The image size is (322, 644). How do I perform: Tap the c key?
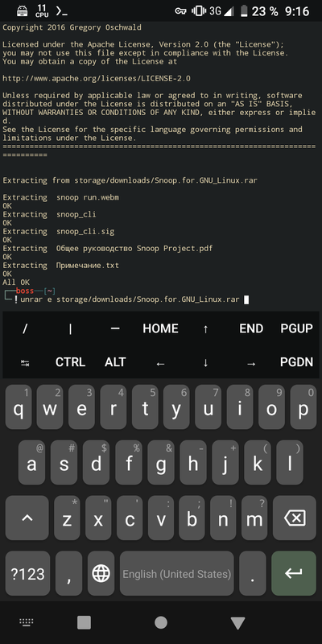(x=130, y=518)
